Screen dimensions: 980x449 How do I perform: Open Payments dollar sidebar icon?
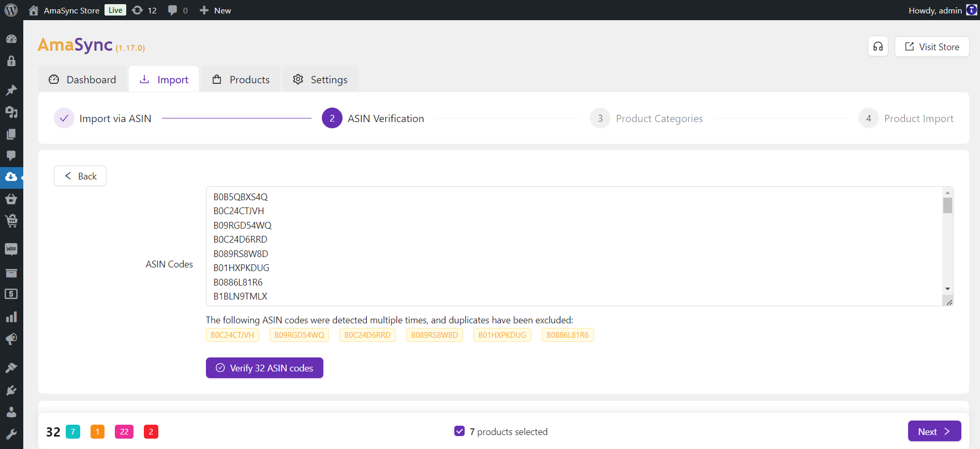pos(11,294)
